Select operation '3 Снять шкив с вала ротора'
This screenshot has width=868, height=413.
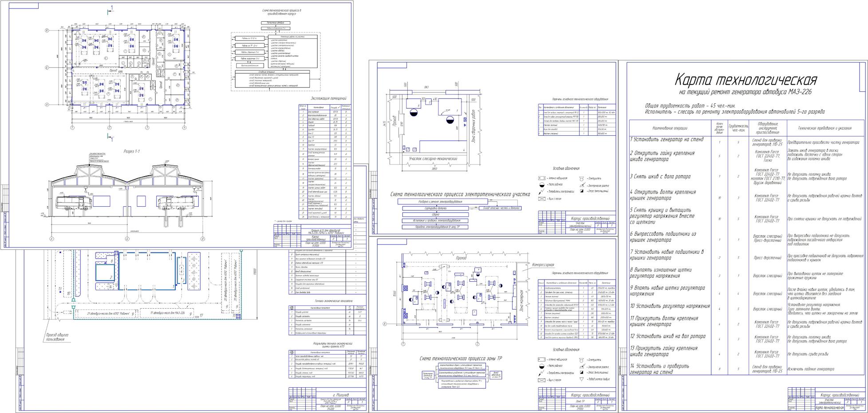tap(660, 177)
